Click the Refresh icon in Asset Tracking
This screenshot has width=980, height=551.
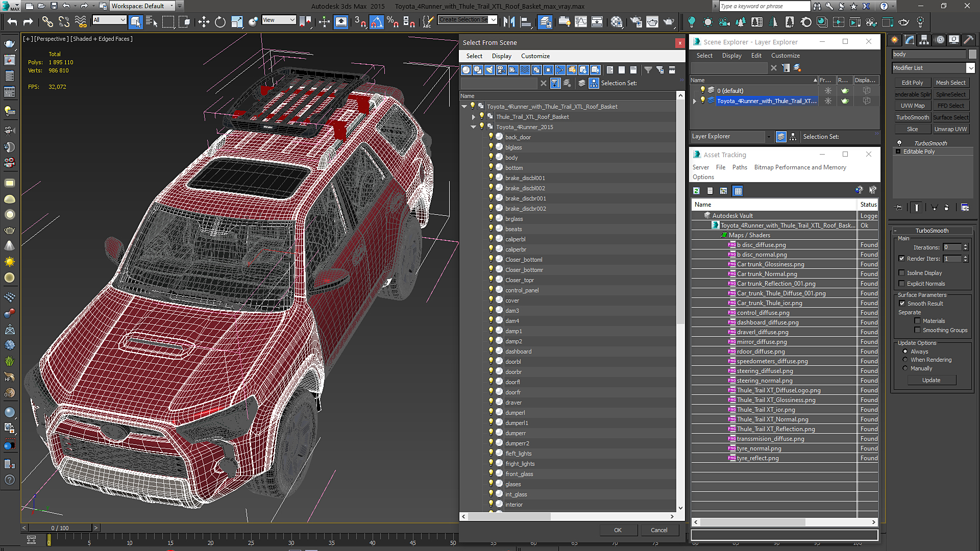pyautogui.click(x=696, y=191)
